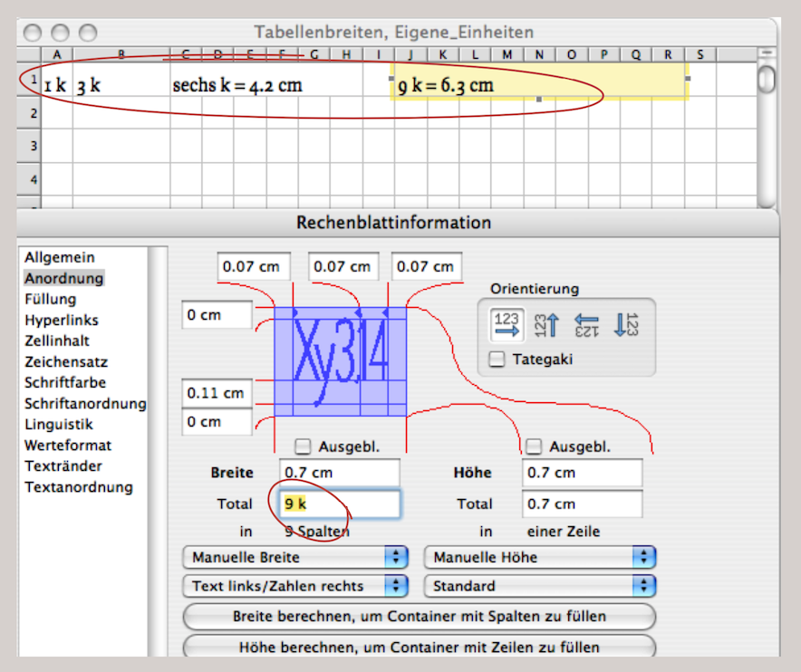Click the spreadsheet vertical scrollbar thumb
This screenshot has width=801, height=672.
(767, 80)
